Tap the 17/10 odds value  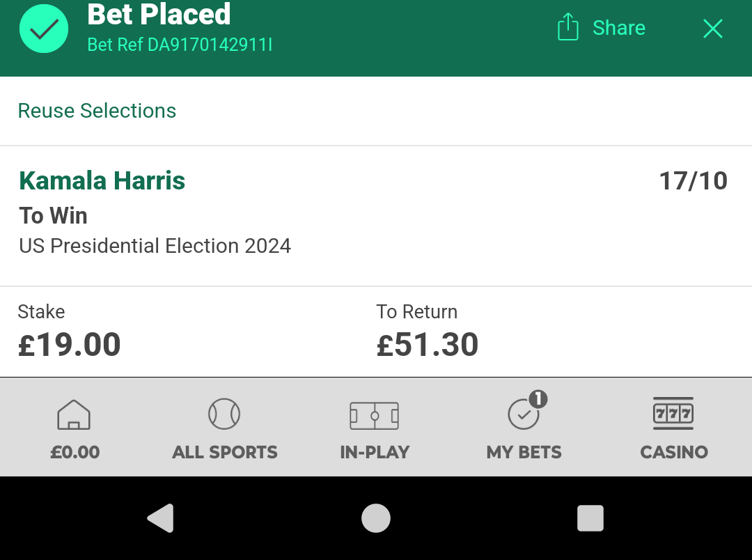click(x=693, y=181)
